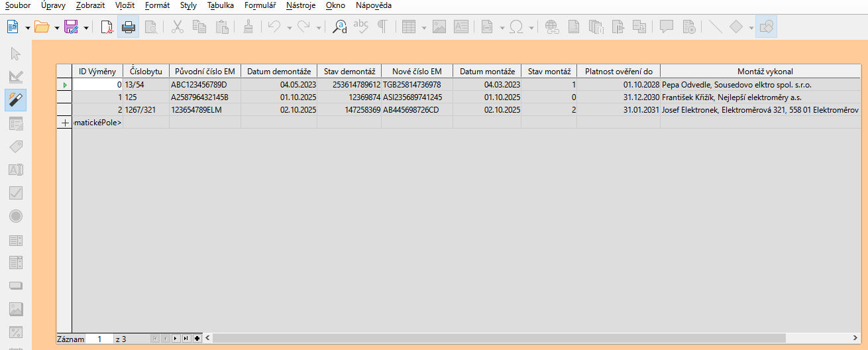Open the Tabulka menu
The width and height of the screenshot is (868, 350).
220,5
